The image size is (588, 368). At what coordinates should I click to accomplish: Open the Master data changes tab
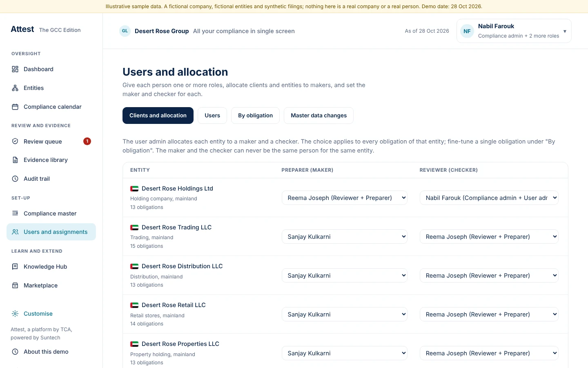click(x=319, y=115)
